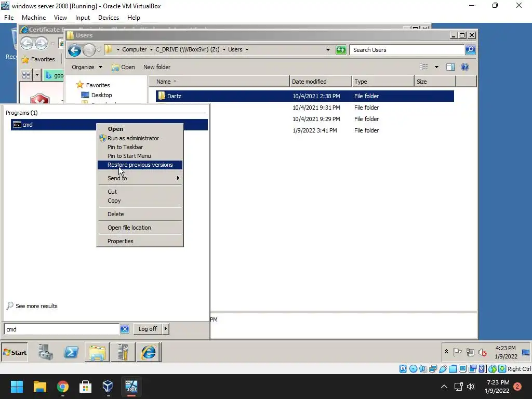Refresh the Users folder address bar

pyautogui.click(x=341, y=50)
